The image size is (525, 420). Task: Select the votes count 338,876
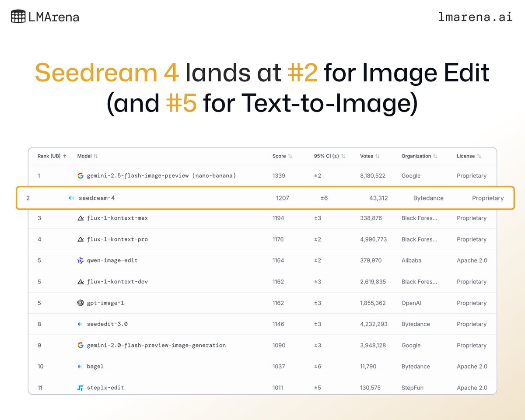(371, 218)
